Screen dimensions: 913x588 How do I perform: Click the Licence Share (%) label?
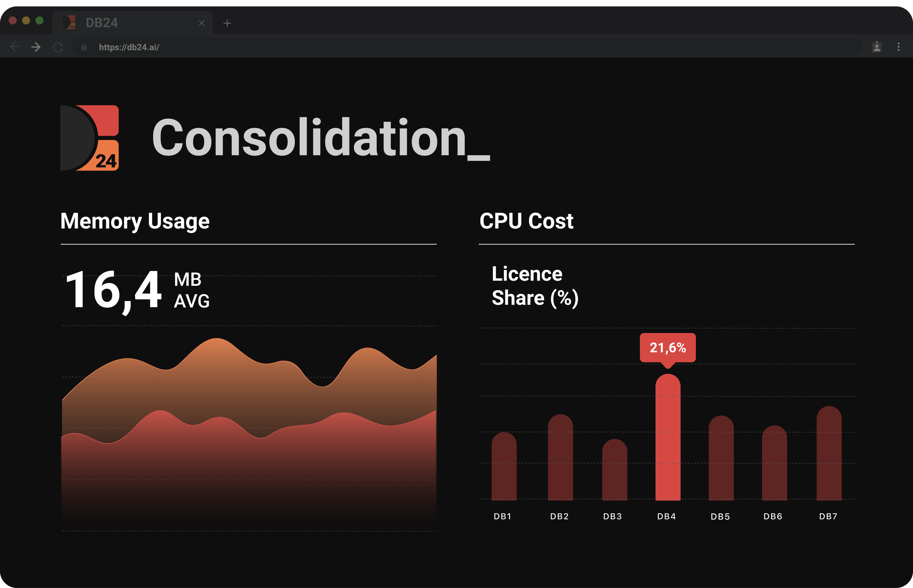coord(534,286)
